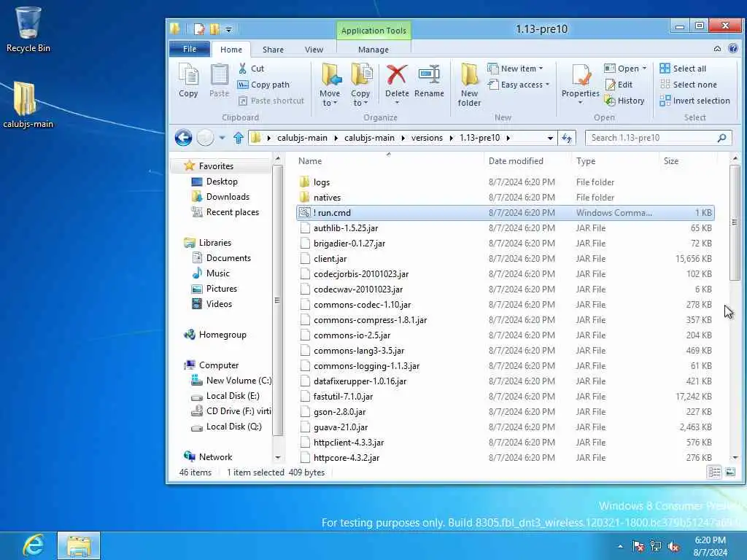
Task: Open the Easy access dropdown
Action: [519, 85]
